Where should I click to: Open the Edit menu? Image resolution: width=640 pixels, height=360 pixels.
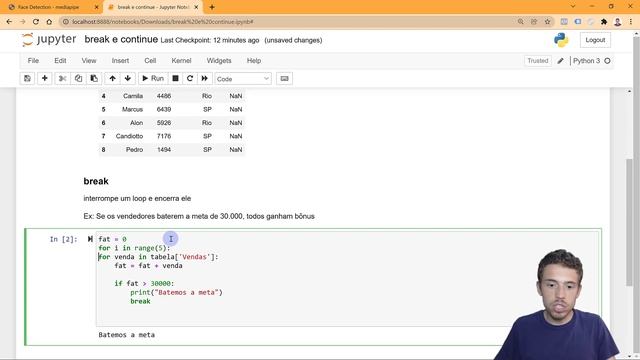(x=60, y=60)
